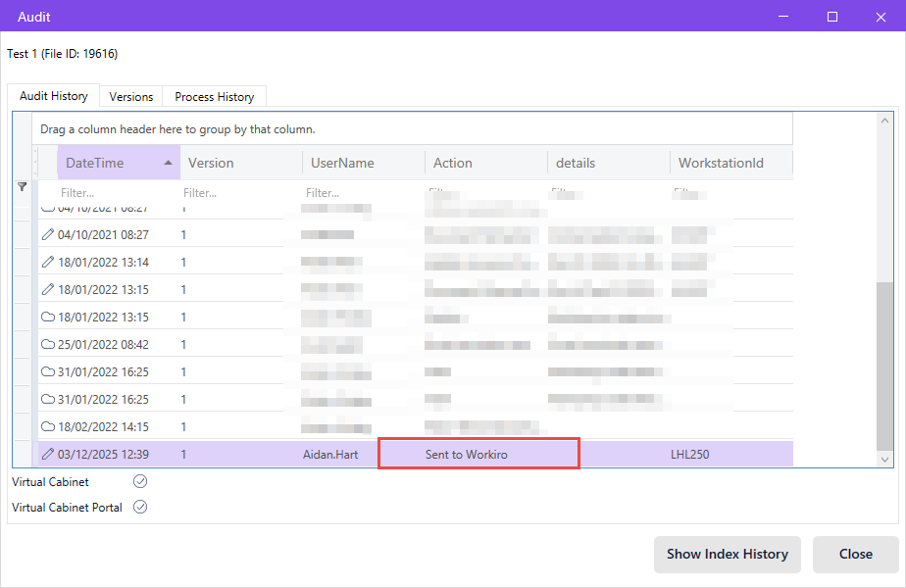Click the pencil icon on 18/01/2022 13:14 row

48,263
